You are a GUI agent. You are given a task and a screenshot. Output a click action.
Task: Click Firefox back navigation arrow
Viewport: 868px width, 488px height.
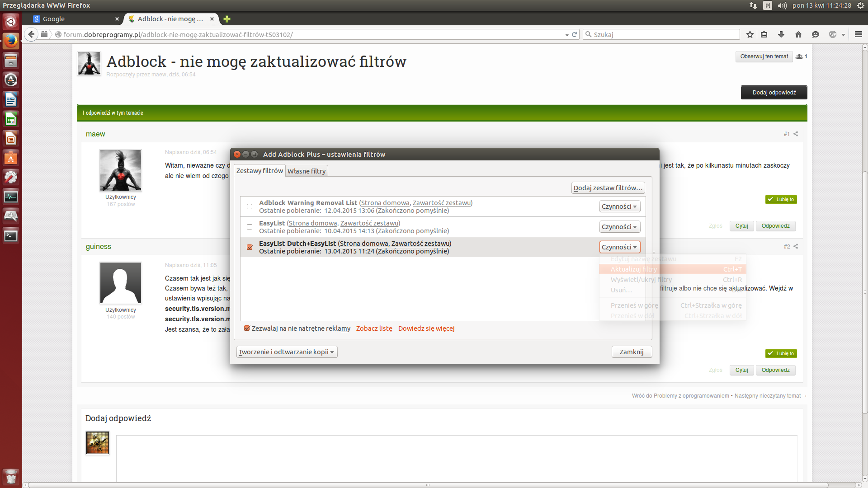31,34
